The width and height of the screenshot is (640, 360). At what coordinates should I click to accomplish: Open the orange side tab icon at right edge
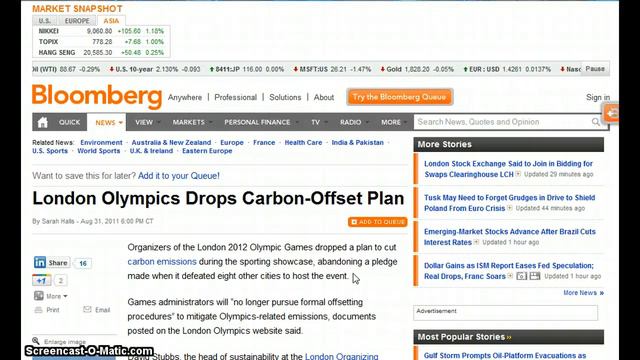click(x=611, y=113)
